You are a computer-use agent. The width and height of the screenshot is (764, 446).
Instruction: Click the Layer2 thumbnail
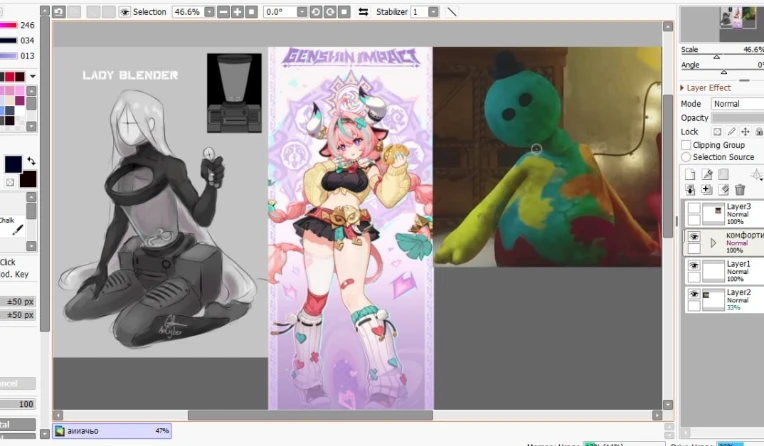tap(713, 300)
